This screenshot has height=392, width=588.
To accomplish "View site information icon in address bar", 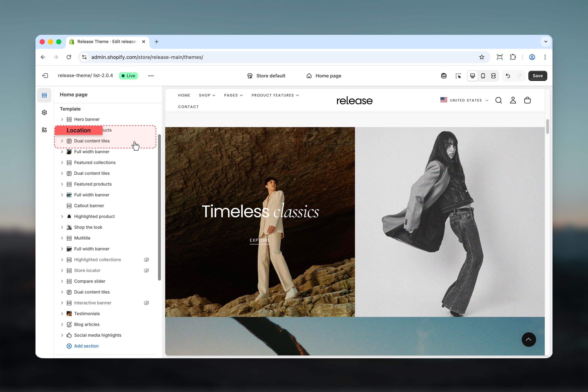I will 84,57.
